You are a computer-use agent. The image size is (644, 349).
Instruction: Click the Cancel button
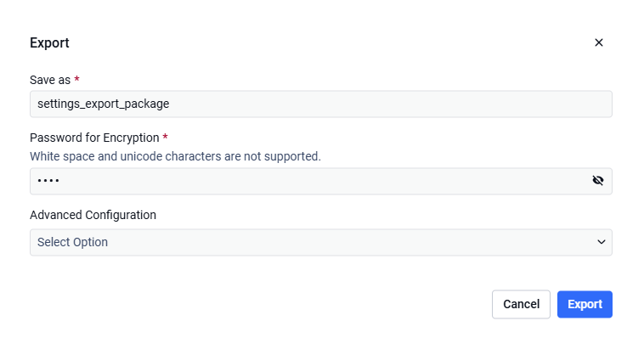coord(521,304)
